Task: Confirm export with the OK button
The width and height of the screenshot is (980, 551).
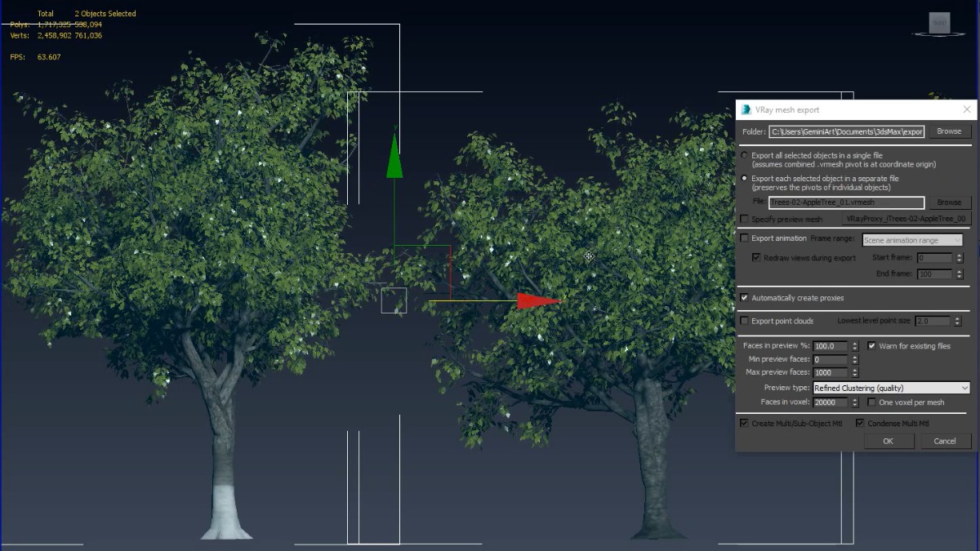Action: click(889, 441)
